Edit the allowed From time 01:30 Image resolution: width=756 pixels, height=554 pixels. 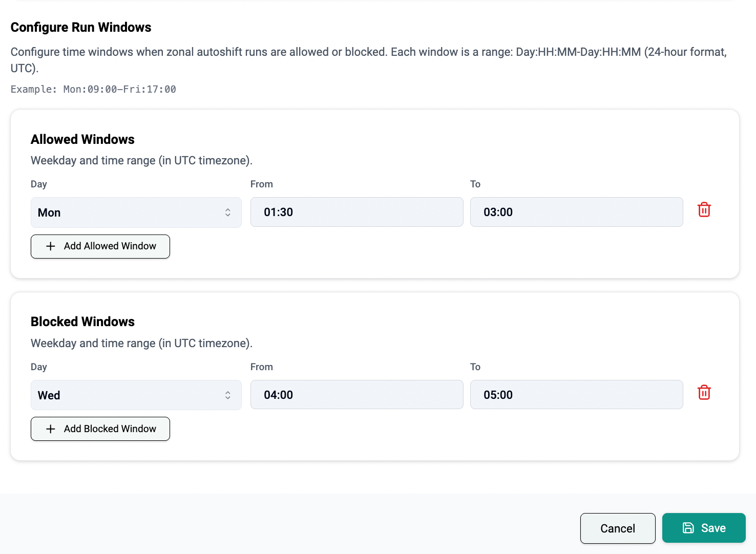356,212
